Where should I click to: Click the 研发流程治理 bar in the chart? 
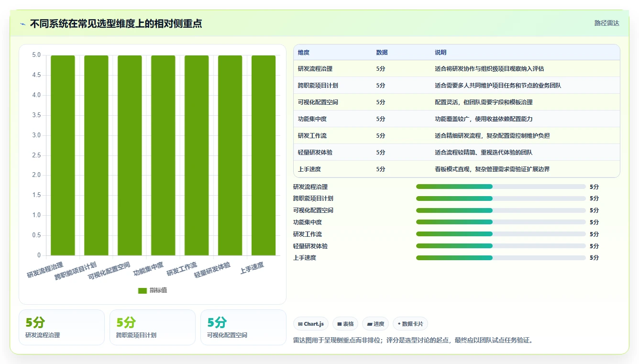click(63, 155)
